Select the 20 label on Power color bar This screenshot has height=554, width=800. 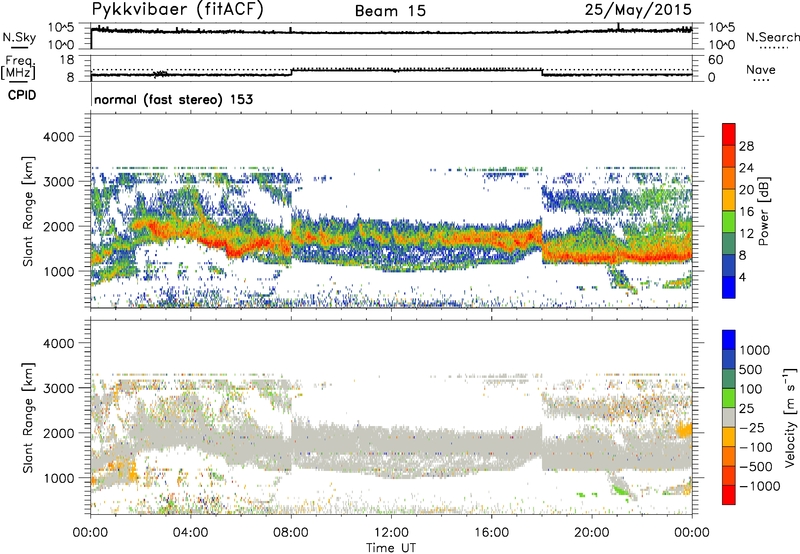[x=746, y=190]
